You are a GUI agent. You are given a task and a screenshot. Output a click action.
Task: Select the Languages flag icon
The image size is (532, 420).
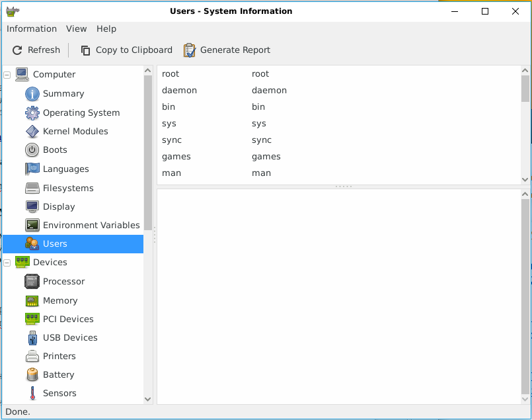(x=32, y=169)
